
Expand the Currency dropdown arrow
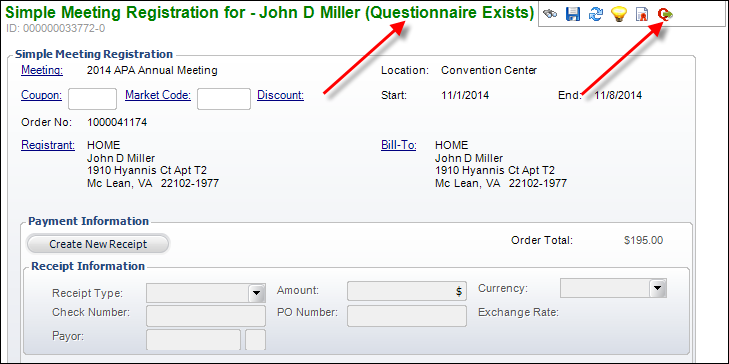point(656,288)
